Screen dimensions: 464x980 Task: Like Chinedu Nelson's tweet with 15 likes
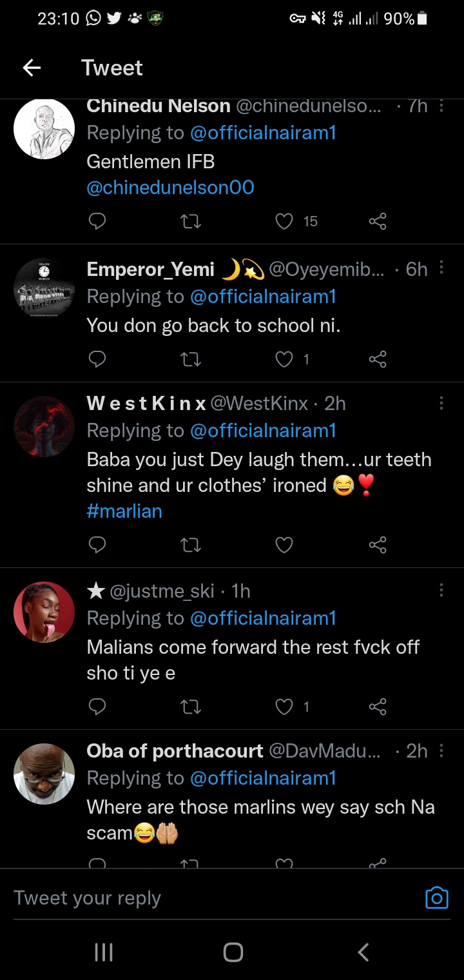pyautogui.click(x=284, y=222)
